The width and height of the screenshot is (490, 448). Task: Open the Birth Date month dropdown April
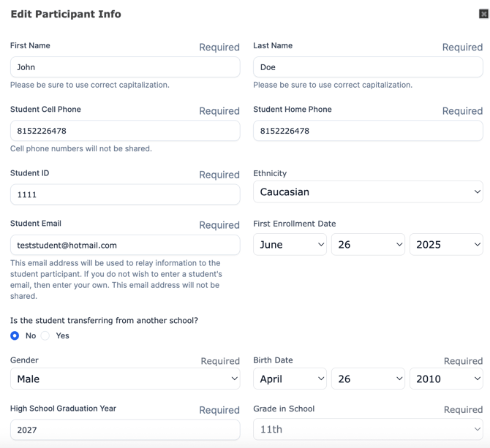click(290, 379)
